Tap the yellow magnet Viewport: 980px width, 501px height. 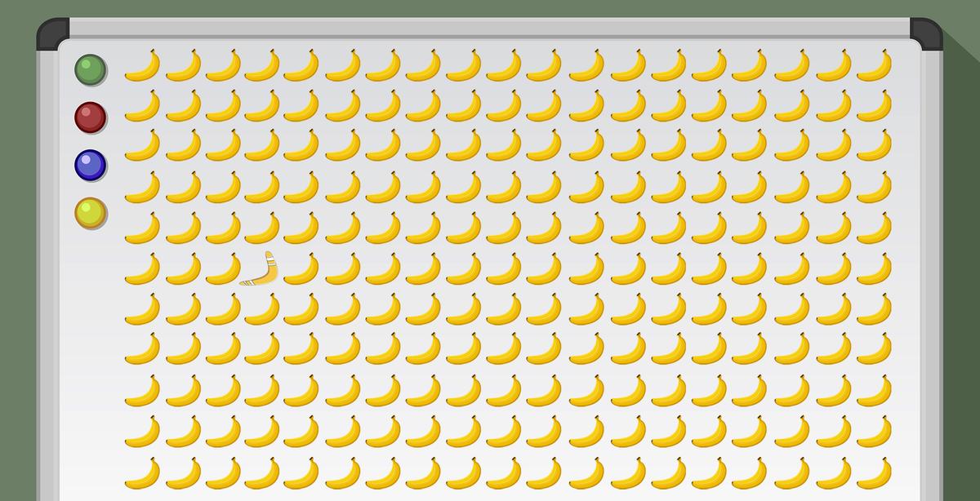point(90,213)
